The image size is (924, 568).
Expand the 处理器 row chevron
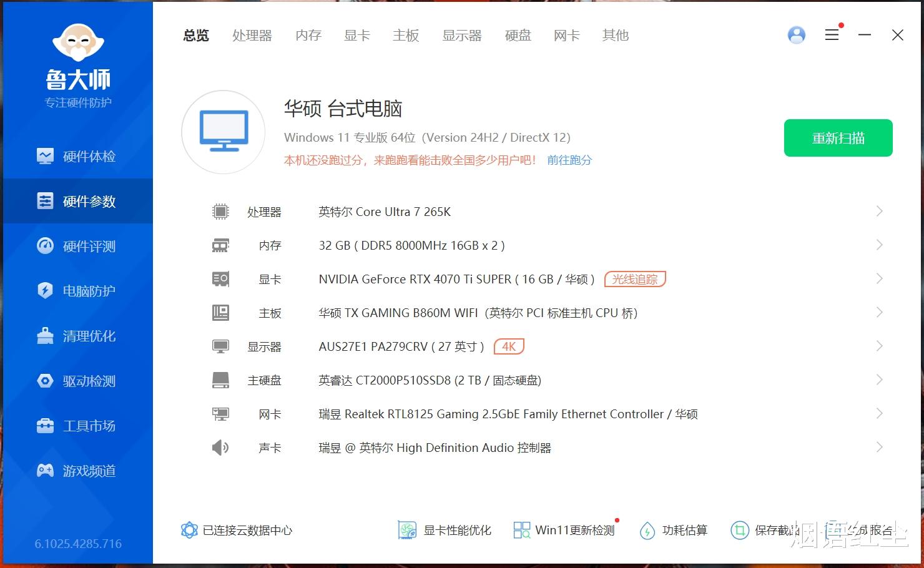coord(879,211)
